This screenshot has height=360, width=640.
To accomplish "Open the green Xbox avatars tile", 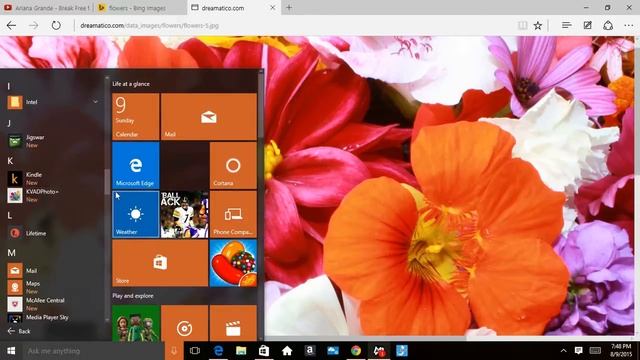I will click(x=136, y=323).
